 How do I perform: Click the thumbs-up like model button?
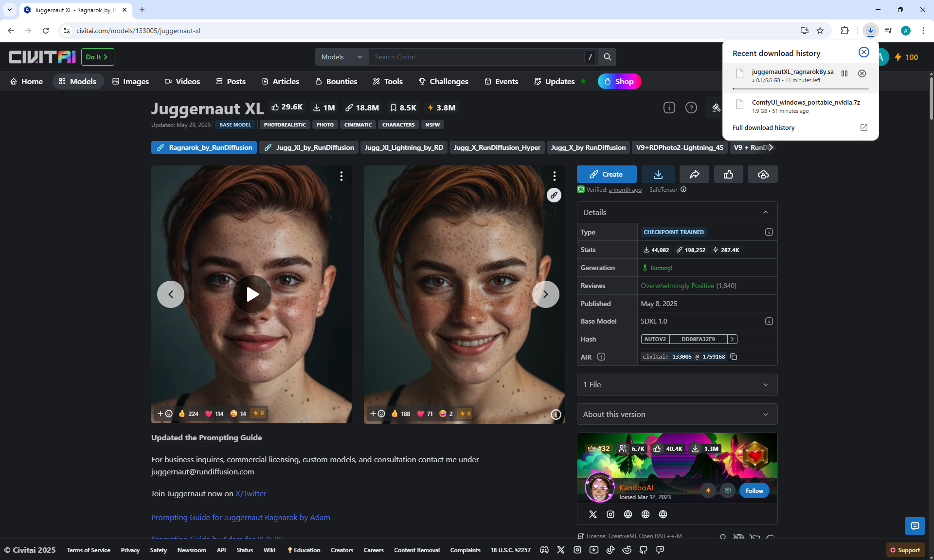(x=728, y=174)
